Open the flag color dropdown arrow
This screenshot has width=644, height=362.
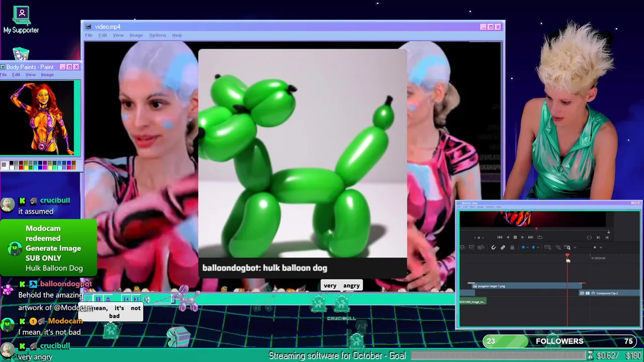pyautogui.click(x=528, y=247)
